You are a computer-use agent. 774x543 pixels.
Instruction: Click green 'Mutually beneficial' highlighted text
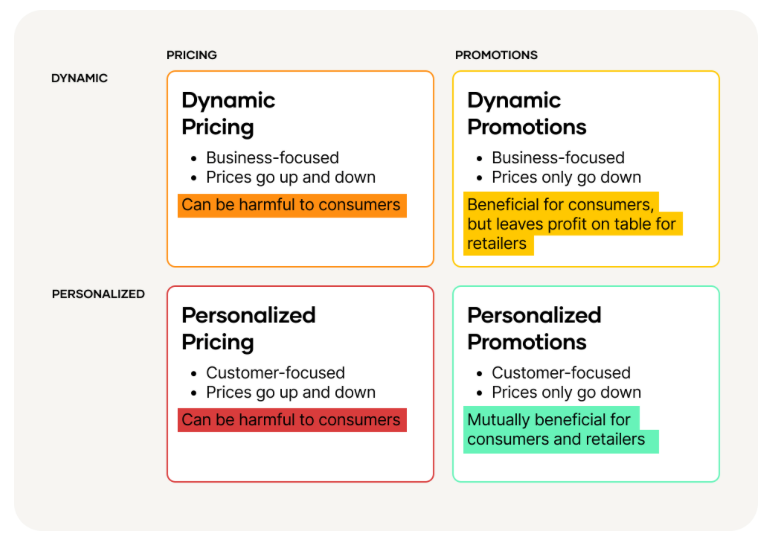pyautogui.click(x=555, y=429)
